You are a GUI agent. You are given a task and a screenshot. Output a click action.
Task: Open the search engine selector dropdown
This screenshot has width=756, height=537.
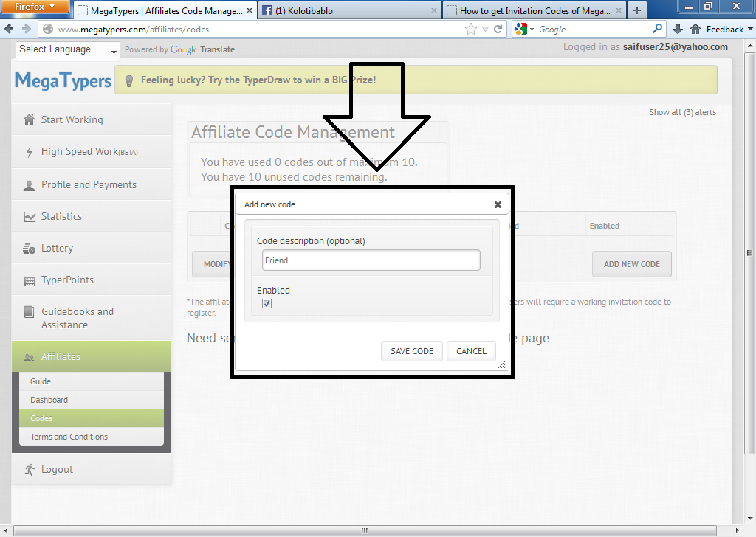click(525, 30)
